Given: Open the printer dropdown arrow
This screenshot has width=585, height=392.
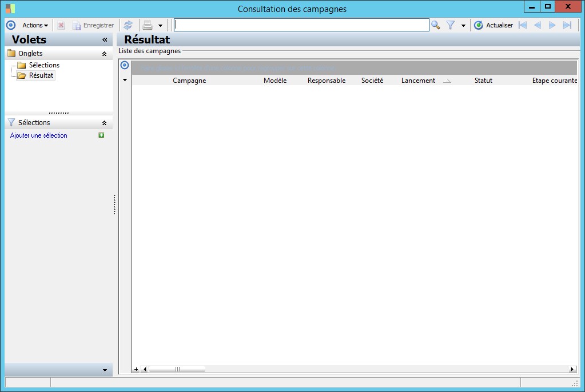Looking at the screenshot, I should tap(161, 26).
